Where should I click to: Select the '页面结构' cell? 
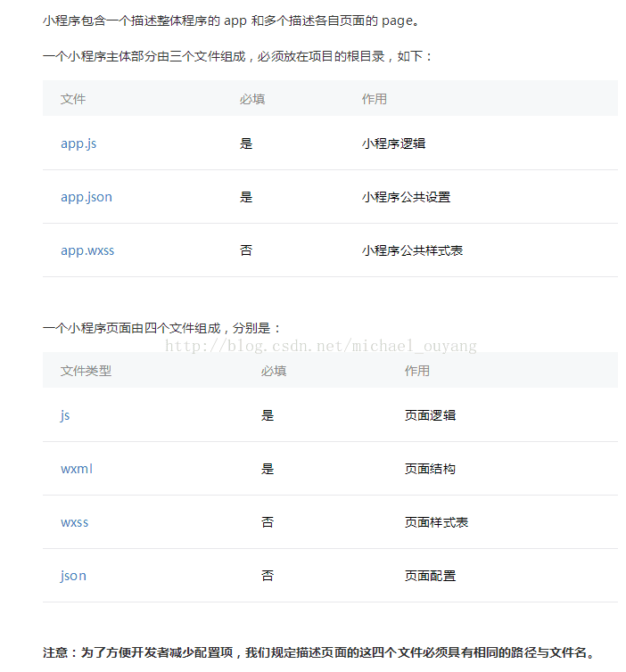tap(430, 469)
